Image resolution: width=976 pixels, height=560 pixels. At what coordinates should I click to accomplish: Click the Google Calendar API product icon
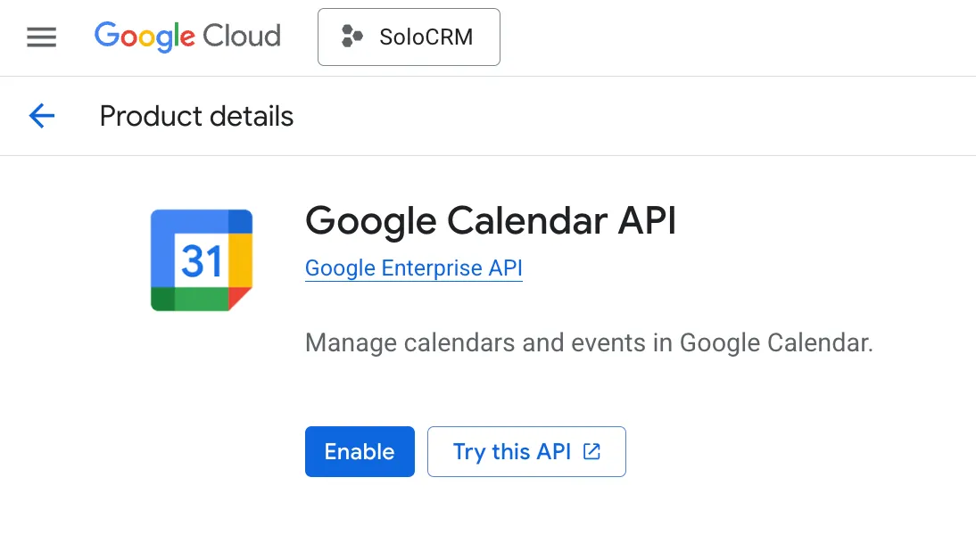(x=201, y=259)
